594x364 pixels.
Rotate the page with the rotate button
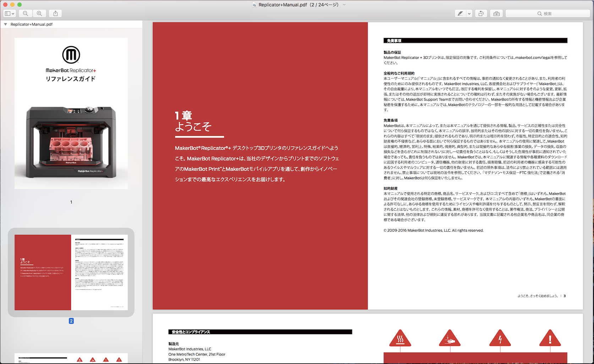(481, 13)
